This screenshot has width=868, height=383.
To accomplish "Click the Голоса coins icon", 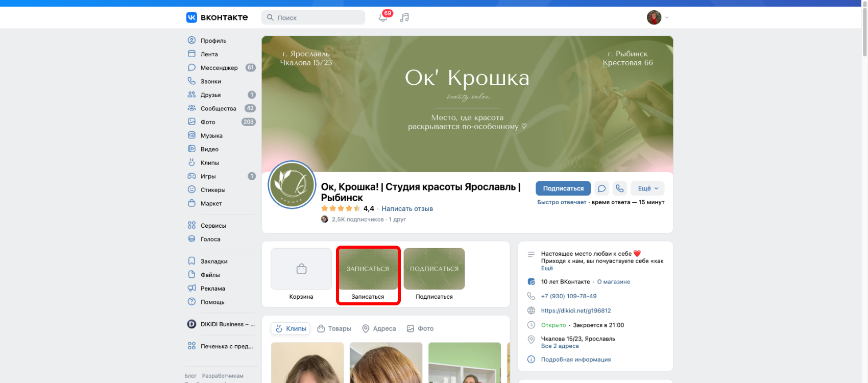I will (191, 239).
